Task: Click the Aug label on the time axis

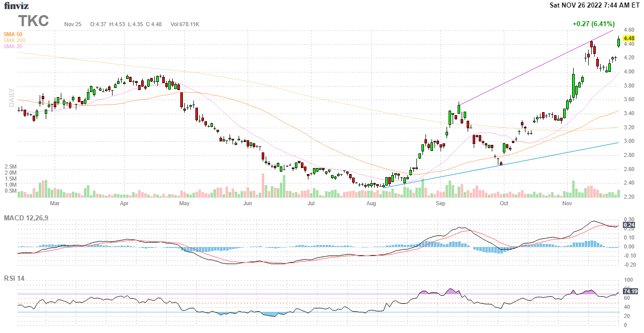Action: pyautogui.click(x=371, y=204)
